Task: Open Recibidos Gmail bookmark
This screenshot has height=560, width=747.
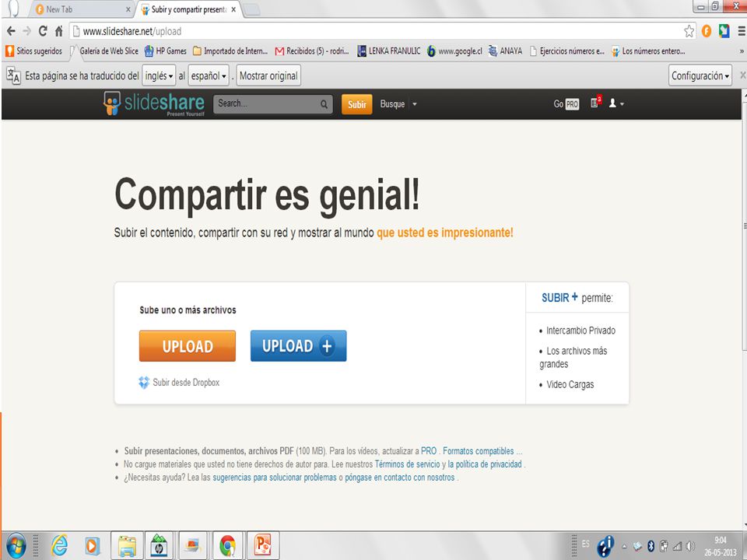Action: click(x=312, y=51)
